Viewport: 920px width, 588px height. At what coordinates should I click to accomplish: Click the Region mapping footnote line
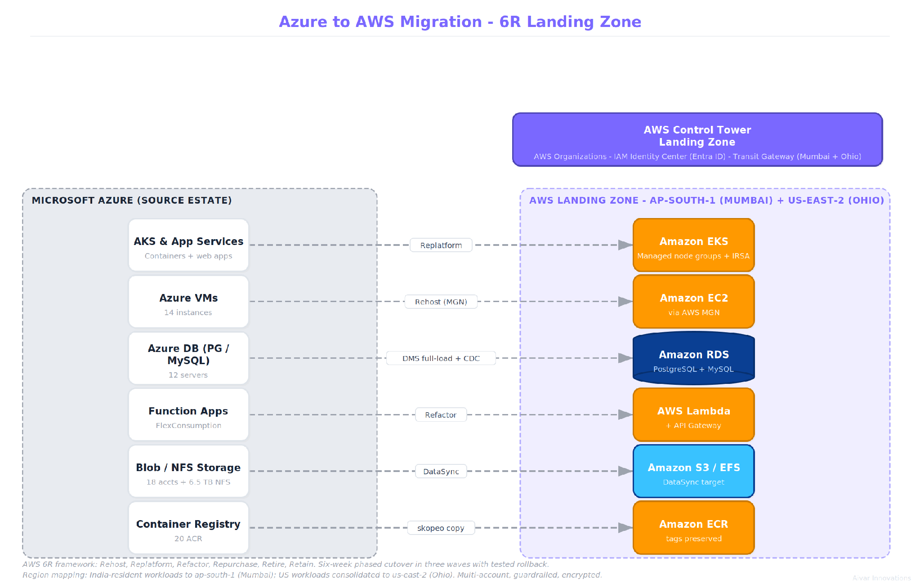tap(312, 575)
